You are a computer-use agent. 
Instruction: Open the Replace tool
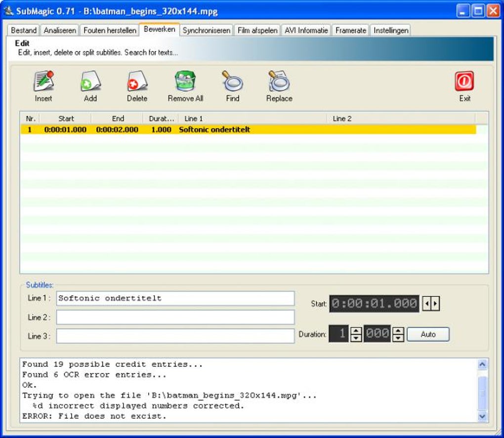pyautogui.click(x=279, y=82)
